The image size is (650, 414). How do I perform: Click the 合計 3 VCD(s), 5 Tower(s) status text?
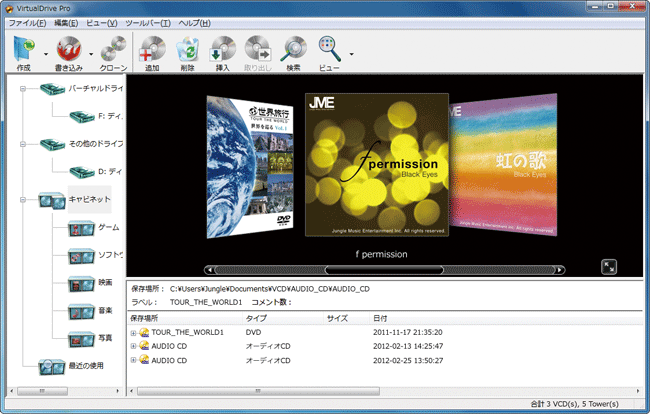(x=575, y=404)
